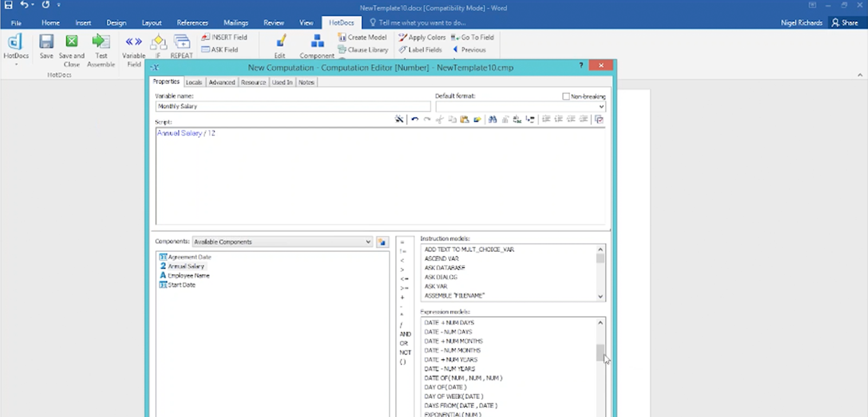Open the Design ribbon tab
The image size is (868, 417).
(116, 23)
